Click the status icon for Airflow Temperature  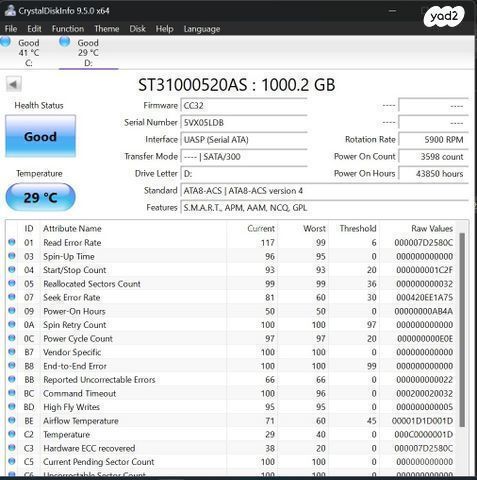click(12, 420)
